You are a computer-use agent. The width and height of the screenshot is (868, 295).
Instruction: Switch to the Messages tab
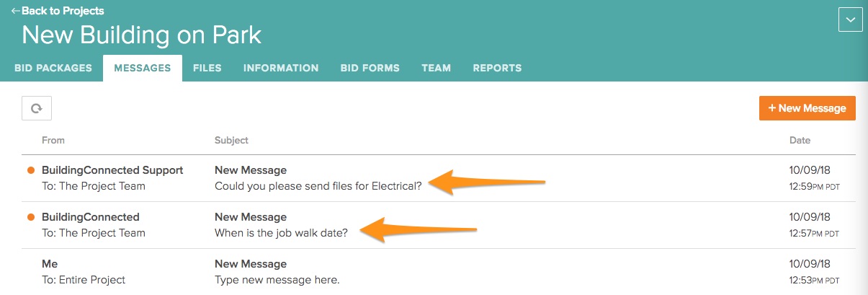point(143,69)
